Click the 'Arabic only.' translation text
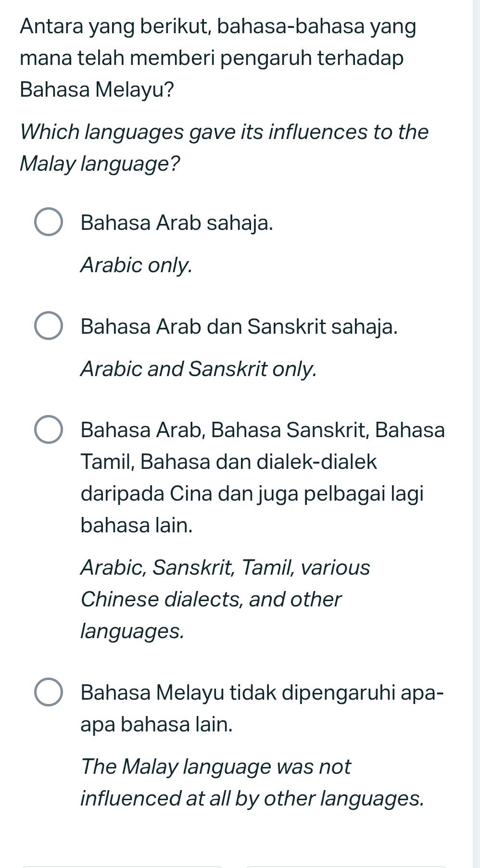This screenshot has height=868, width=480. (137, 264)
